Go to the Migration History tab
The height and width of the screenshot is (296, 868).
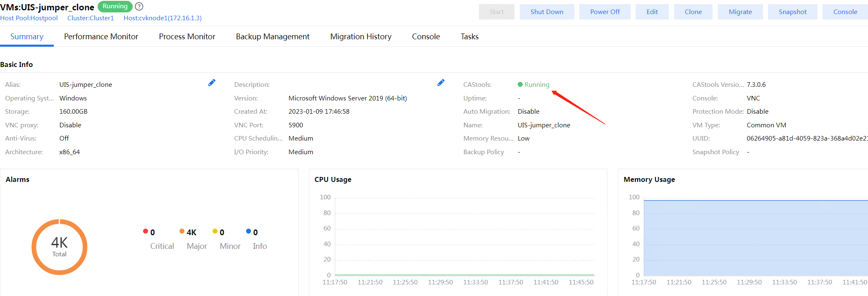pos(361,37)
